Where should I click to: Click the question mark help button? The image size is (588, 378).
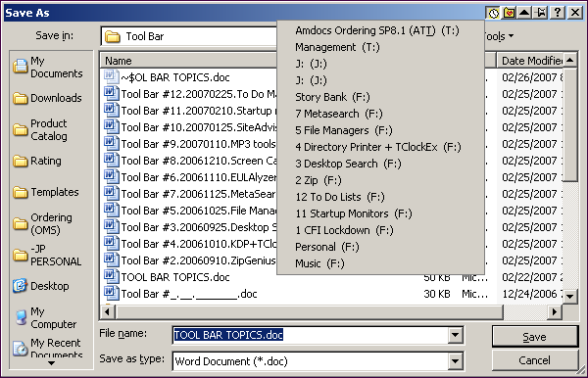[558, 13]
